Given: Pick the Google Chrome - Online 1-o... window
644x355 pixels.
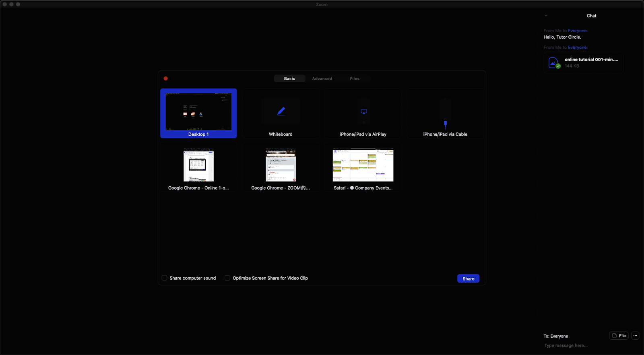Looking at the screenshot, I should pos(198,167).
